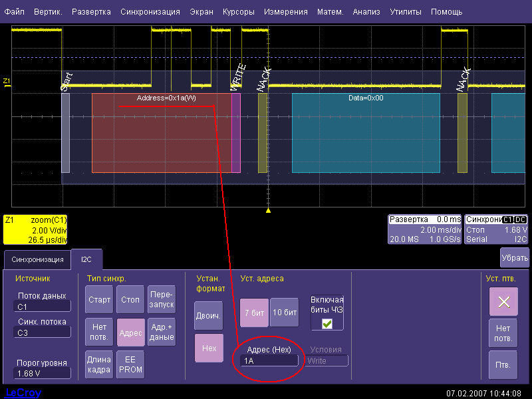
Task: Open the Курсоры menu
Action: [237, 12]
